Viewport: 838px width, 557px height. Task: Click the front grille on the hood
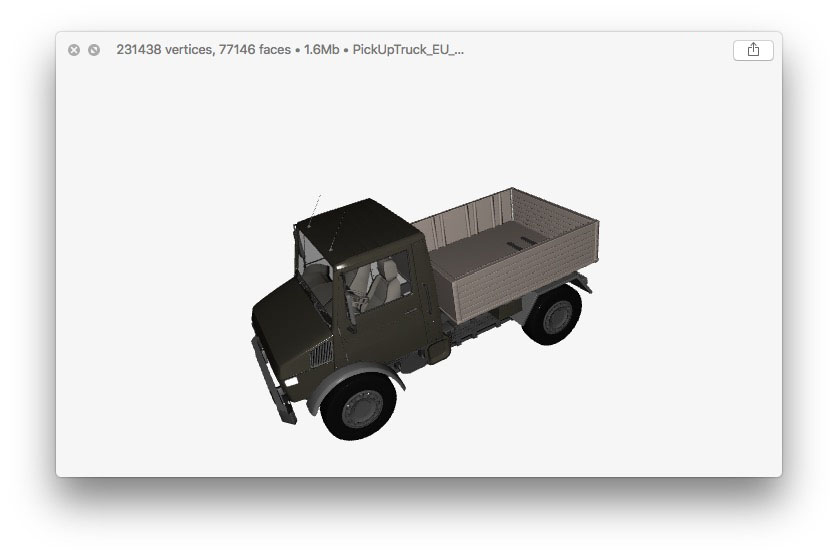click(x=320, y=354)
